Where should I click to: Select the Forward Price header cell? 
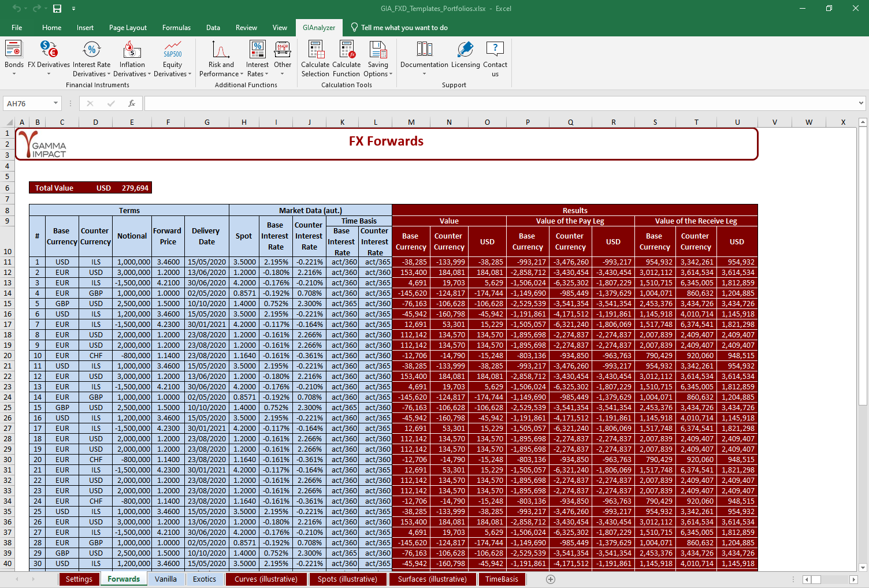click(x=168, y=236)
